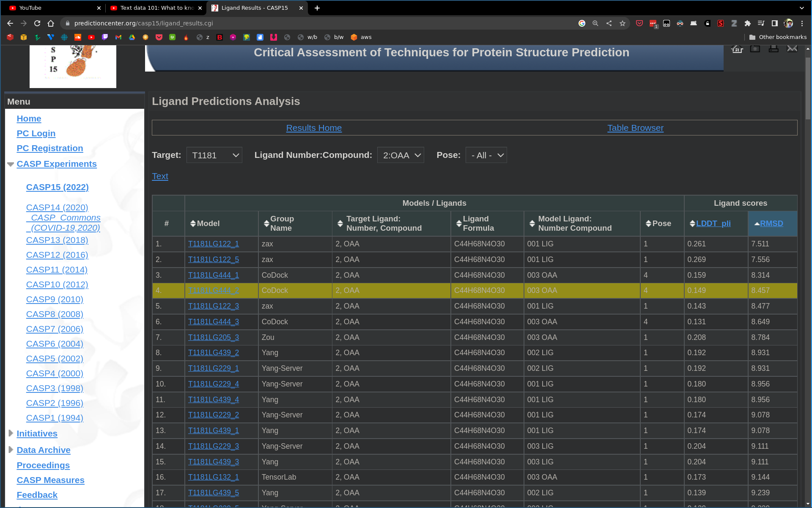This screenshot has width=812, height=508.
Task: Click the site home icon in page header
Action: click(737, 49)
